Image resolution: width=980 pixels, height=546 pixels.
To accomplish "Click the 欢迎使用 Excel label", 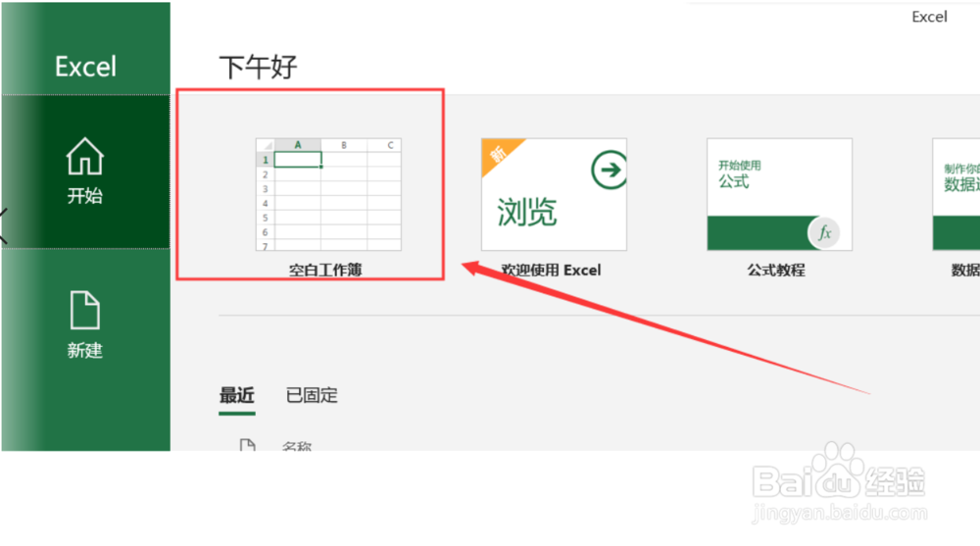I will pos(551,270).
